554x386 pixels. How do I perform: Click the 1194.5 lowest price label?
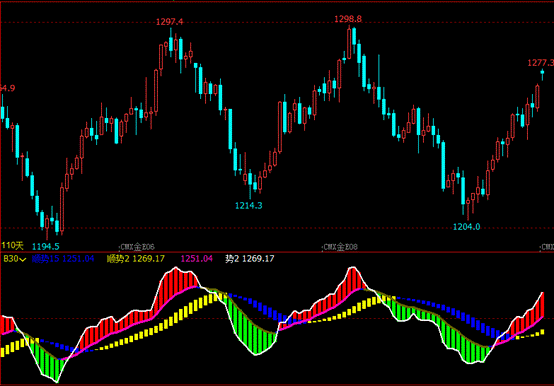point(46,247)
